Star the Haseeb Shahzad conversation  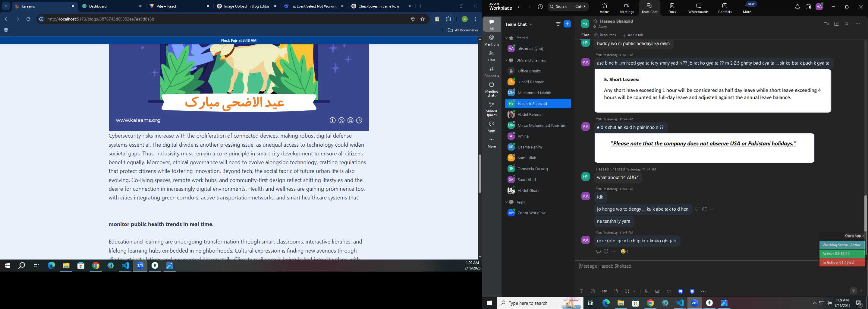(x=596, y=21)
